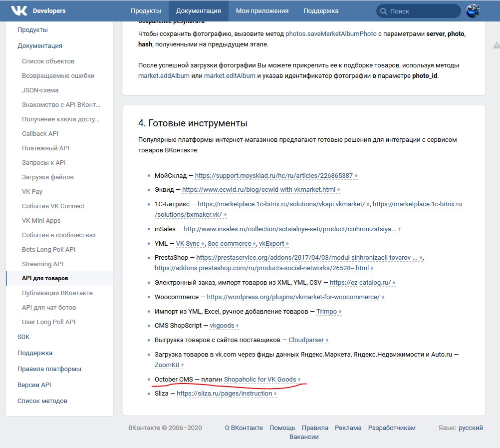Image resolution: width=500 pixels, height=448 pixels.
Task: Open Bots Long Poll API item
Action: pos(48,249)
